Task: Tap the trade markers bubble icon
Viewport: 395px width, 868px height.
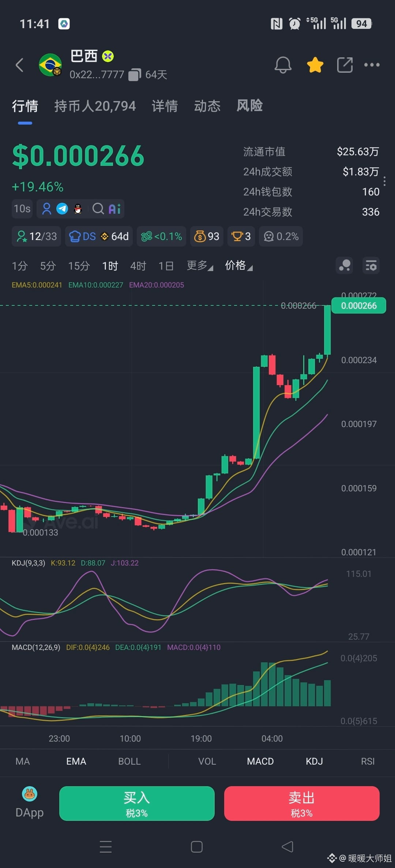Action: (x=344, y=266)
